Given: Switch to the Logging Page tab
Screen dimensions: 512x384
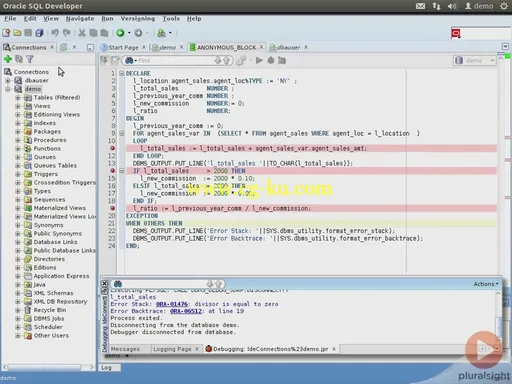Looking at the screenshot, I should (172, 349).
